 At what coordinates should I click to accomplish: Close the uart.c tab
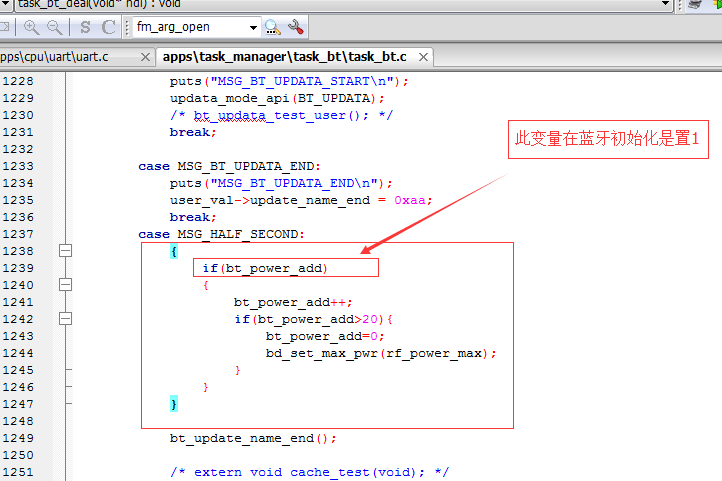145,57
